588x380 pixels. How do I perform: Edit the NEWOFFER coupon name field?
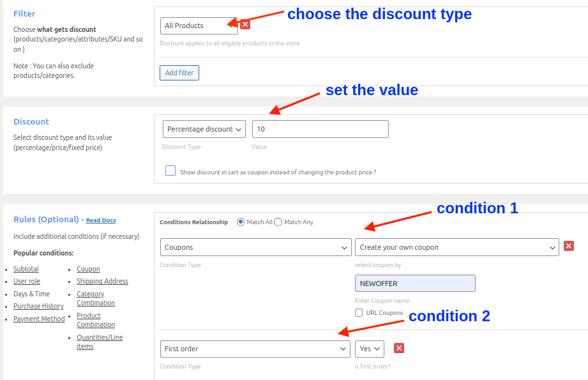(x=415, y=283)
